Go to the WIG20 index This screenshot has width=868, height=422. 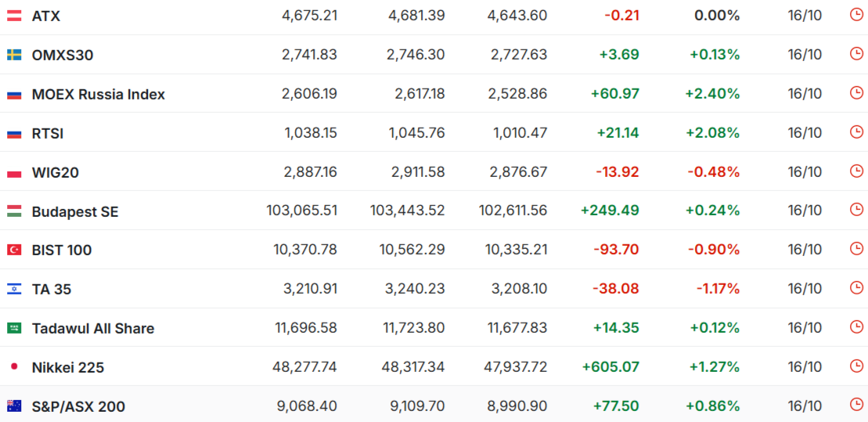click(56, 172)
